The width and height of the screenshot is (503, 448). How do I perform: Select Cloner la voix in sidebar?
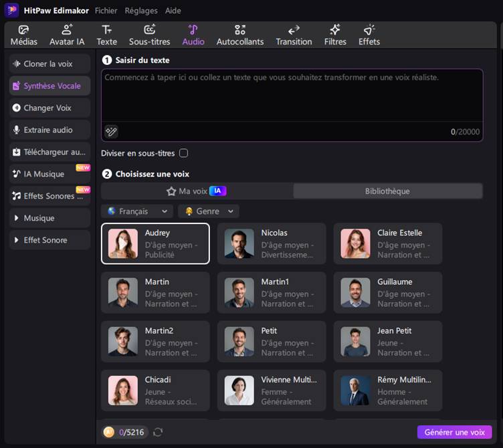pos(49,64)
